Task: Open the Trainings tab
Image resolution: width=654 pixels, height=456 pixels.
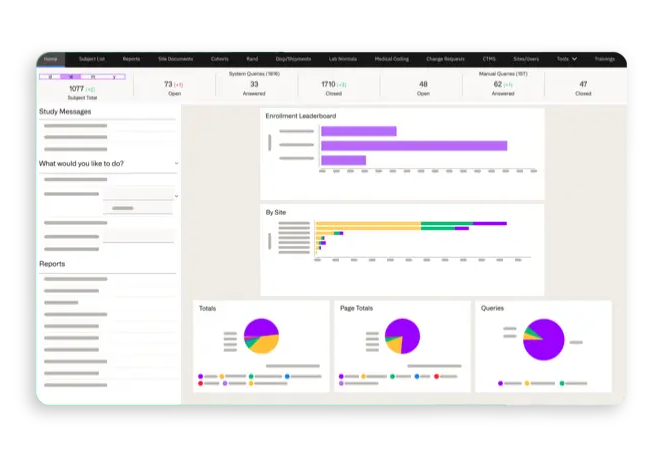Action: [604, 59]
